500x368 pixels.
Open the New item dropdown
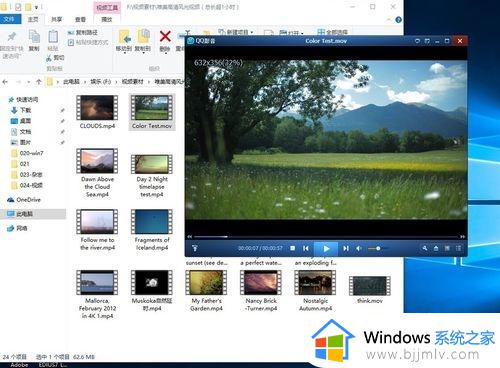(236, 32)
